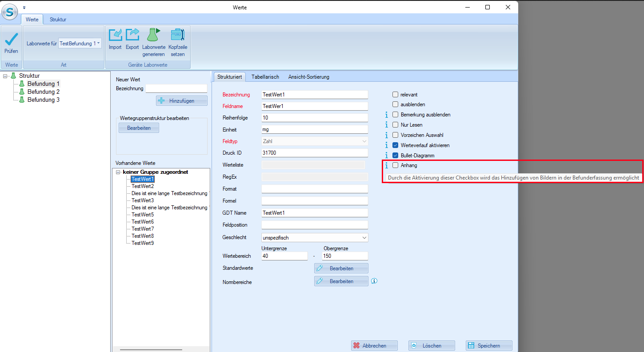The image size is (644, 352).
Task: Click the empty Format input field
Action: 315,189
